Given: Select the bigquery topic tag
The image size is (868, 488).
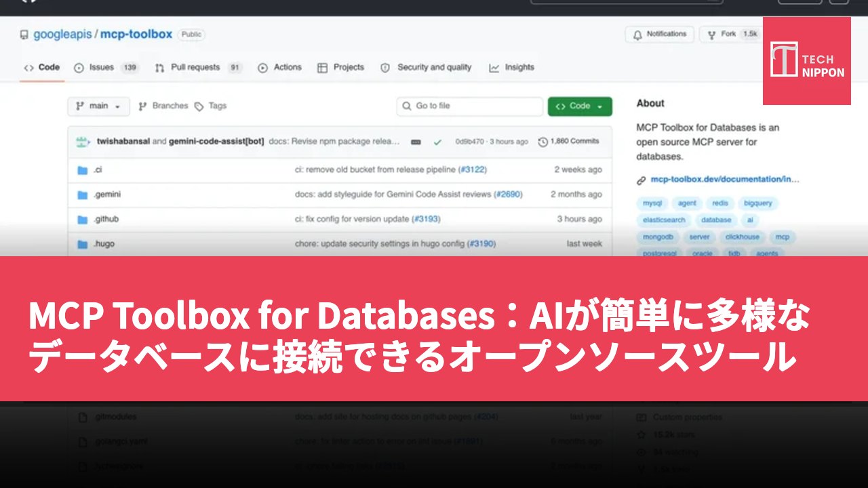Looking at the screenshot, I should click(x=757, y=203).
